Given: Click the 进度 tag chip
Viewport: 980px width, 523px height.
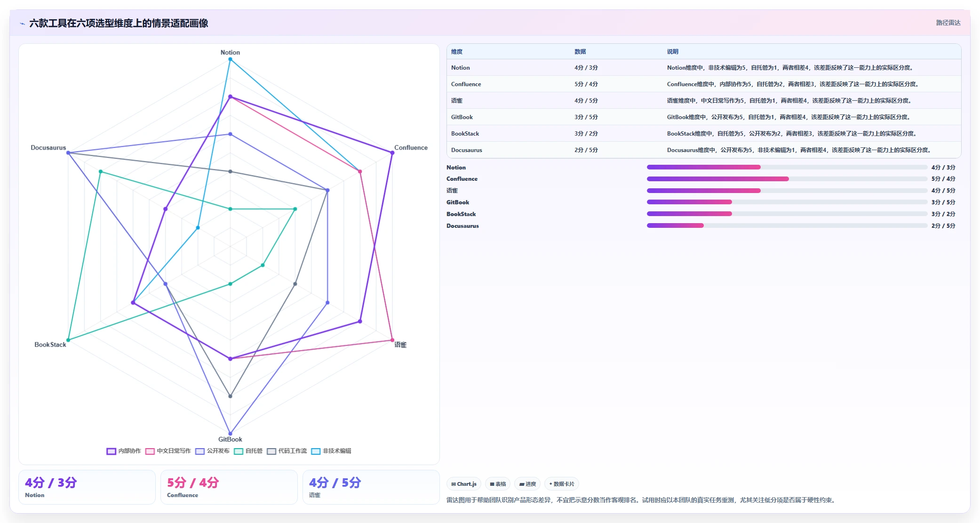Looking at the screenshot, I should (x=527, y=484).
